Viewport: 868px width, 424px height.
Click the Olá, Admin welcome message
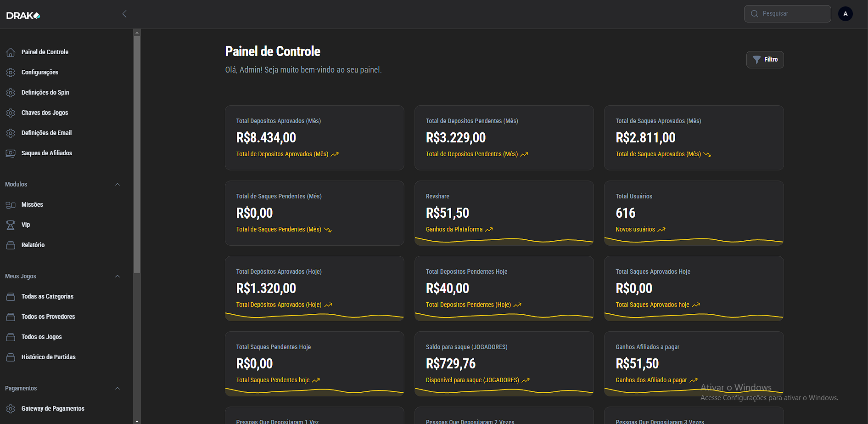click(303, 70)
